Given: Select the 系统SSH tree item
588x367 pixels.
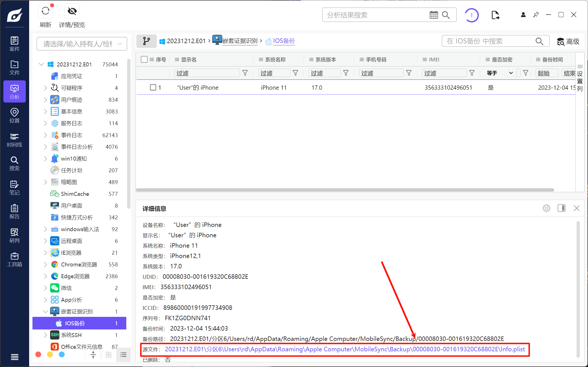Looking at the screenshot, I should pyautogui.click(x=71, y=335).
